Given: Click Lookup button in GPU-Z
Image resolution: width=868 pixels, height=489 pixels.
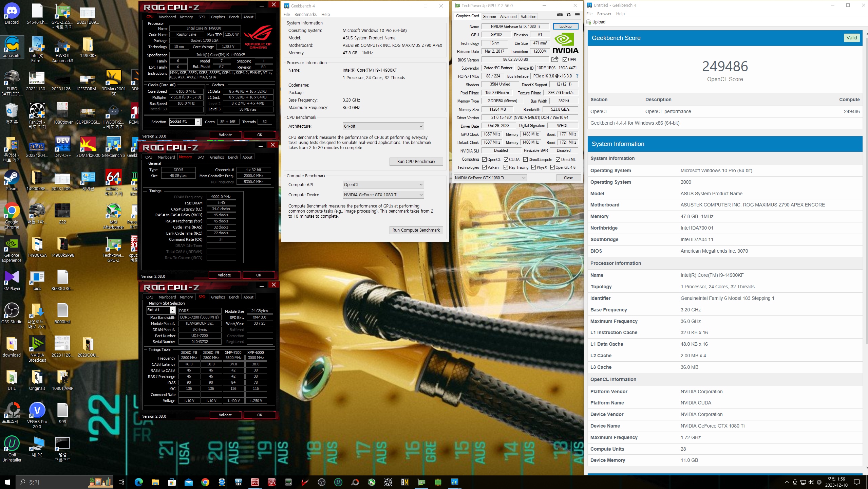Looking at the screenshot, I should [565, 26].
